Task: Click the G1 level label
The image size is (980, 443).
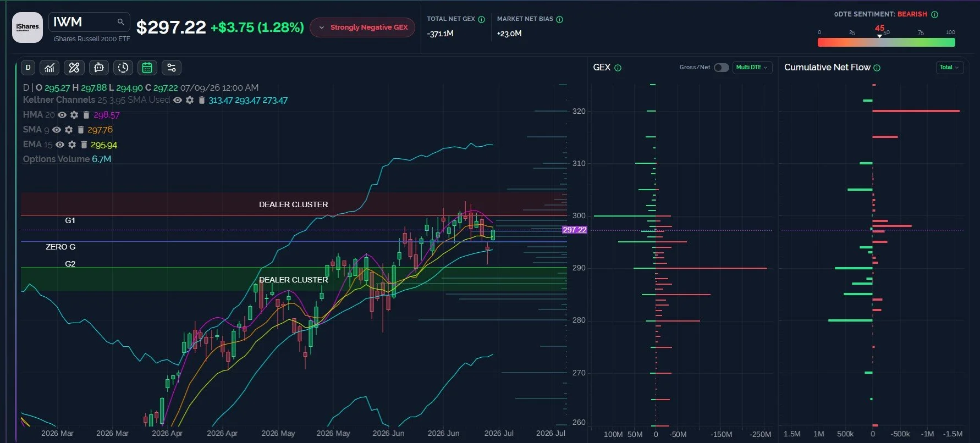Action: coord(70,220)
